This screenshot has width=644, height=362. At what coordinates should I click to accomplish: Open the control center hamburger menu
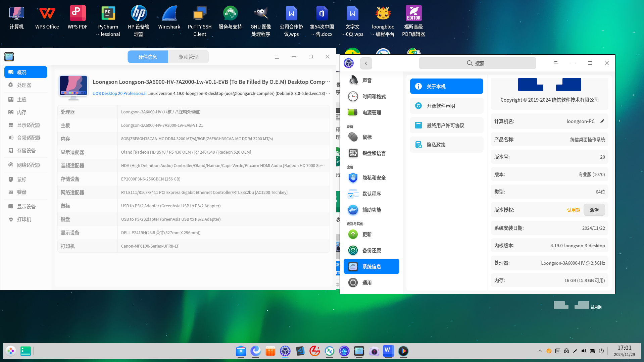point(556,63)
